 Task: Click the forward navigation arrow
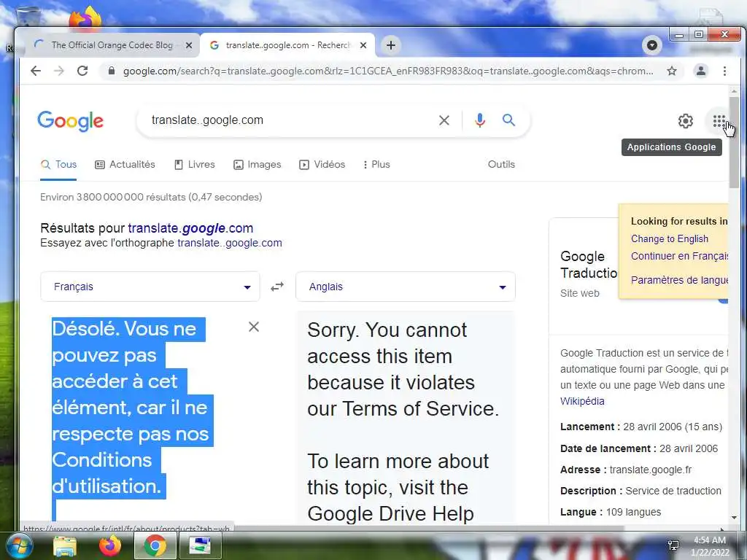pyautogui.click(x=59, y=71)
